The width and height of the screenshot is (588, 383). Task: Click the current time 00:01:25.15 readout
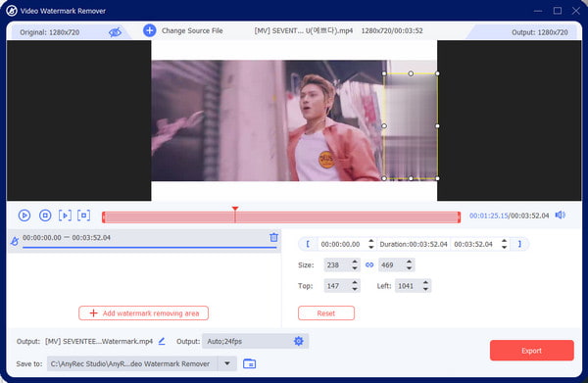(488, 215)
